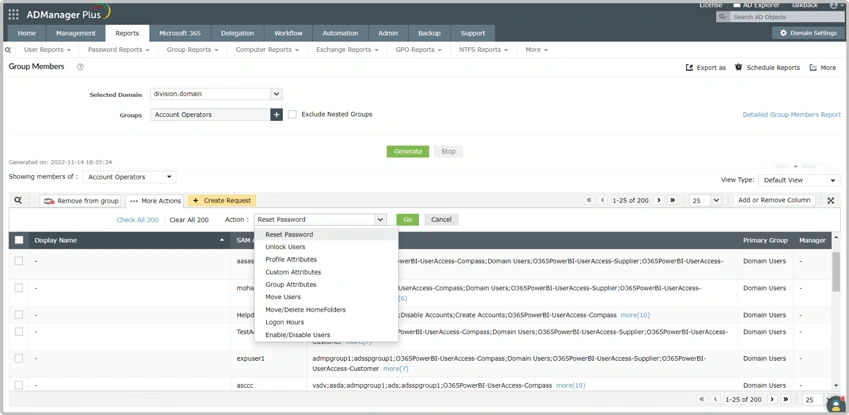The width and height of the screenshot is (849, 415).
Task: Open top page size 25 dropdown
Action: [x=705, y=200]
